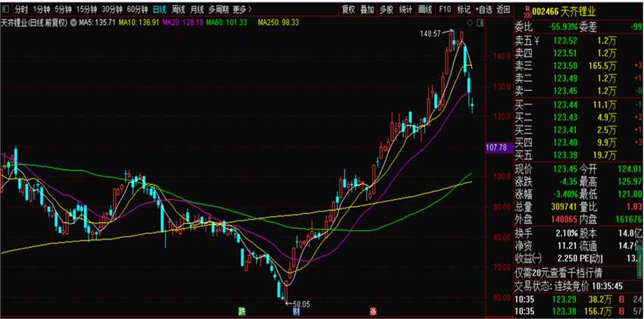This screenshot has height=319, width=644.
Task: Switch chart to 分时 view
Action: (x=21, y=9)
